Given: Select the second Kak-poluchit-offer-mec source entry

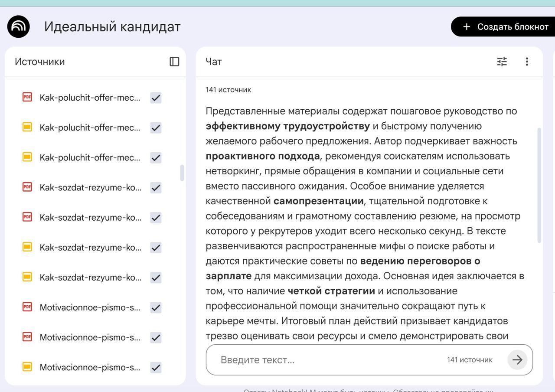Looking at the screenshot, I should pos(89,127).
